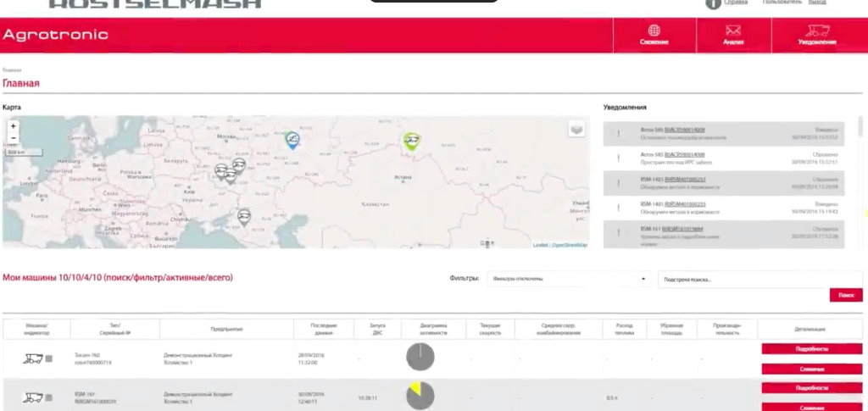Click the Тип/Серийный № column header
The image size is (868, 411).
coord(115,329)
